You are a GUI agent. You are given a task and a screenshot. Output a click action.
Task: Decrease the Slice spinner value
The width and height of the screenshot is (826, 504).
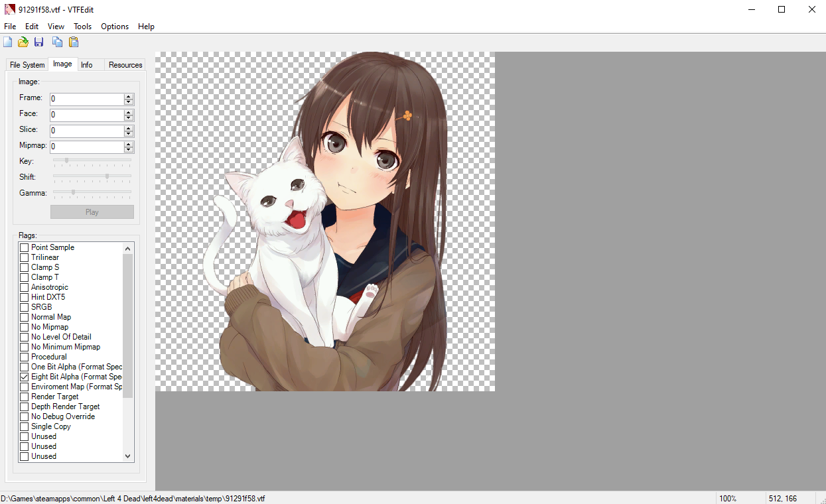click(129, 135)
